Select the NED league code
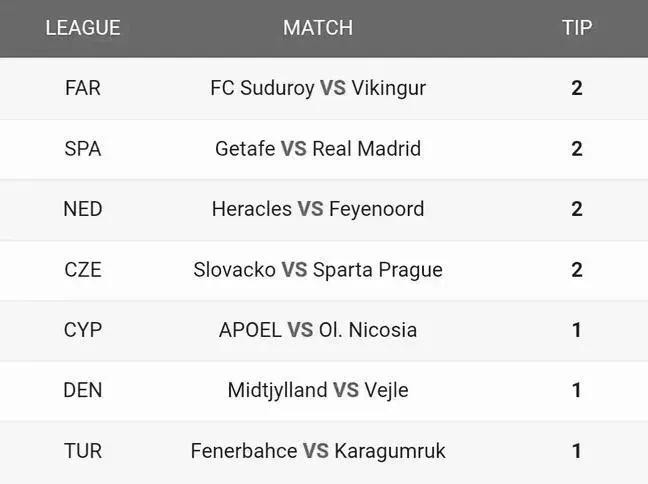 (83, 209)
